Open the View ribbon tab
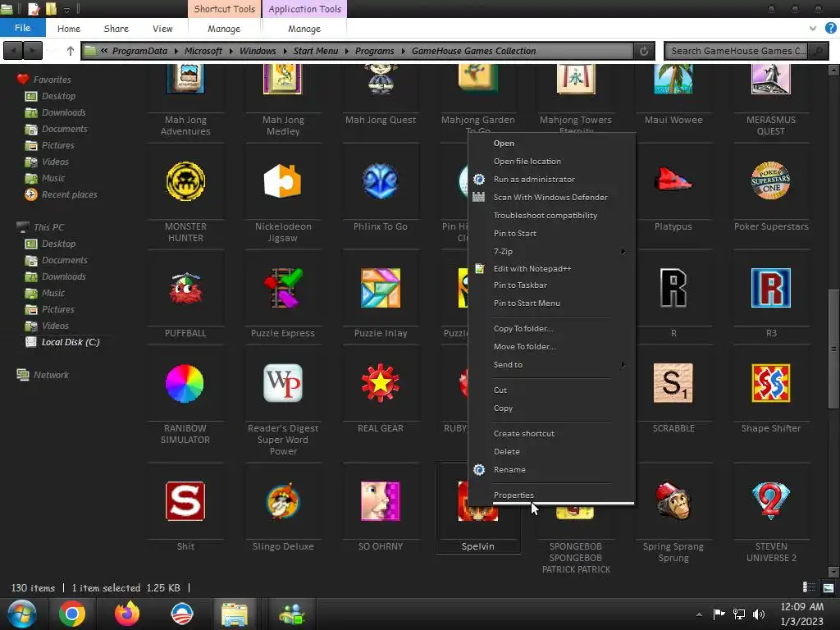 click(162, 29)
